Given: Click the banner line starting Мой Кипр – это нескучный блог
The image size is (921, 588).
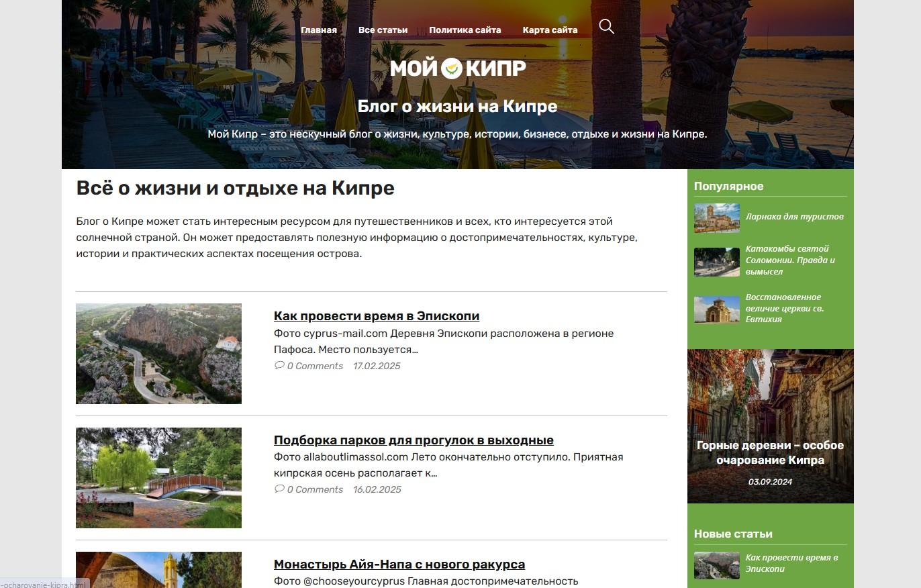Looking at the screenshot, I should [x=457, y=134].
